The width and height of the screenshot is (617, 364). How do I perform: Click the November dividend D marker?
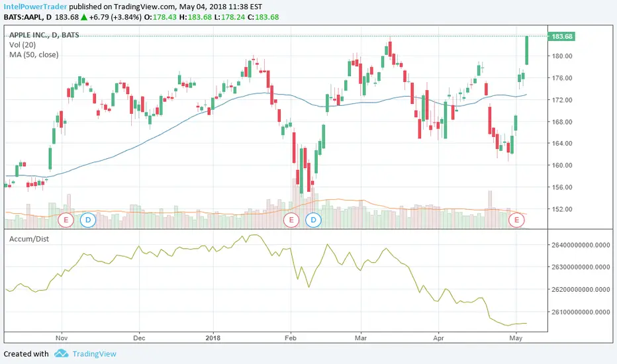click(x=88, y=220)
